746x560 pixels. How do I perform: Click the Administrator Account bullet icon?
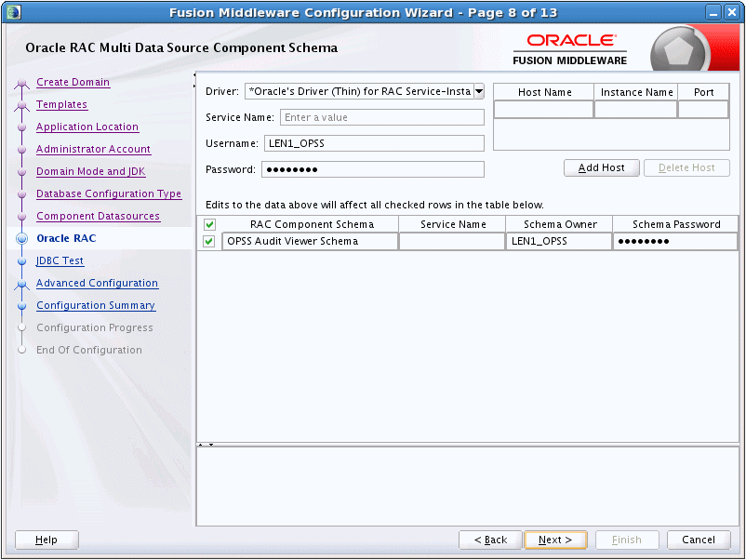pos(22,150)
